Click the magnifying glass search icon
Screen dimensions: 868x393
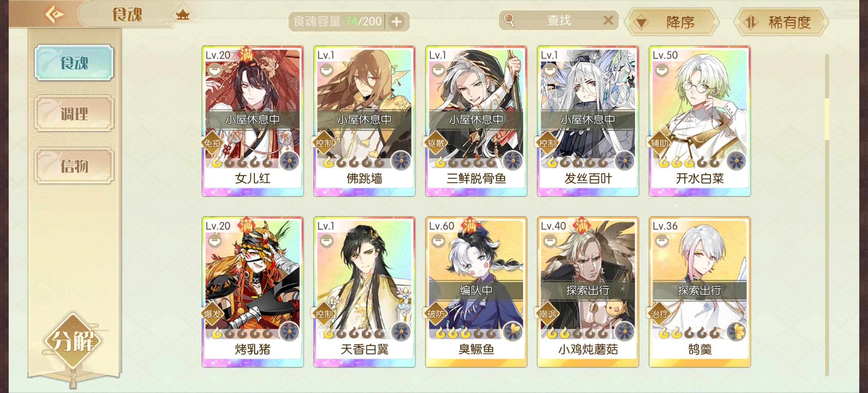click(509, 20)
